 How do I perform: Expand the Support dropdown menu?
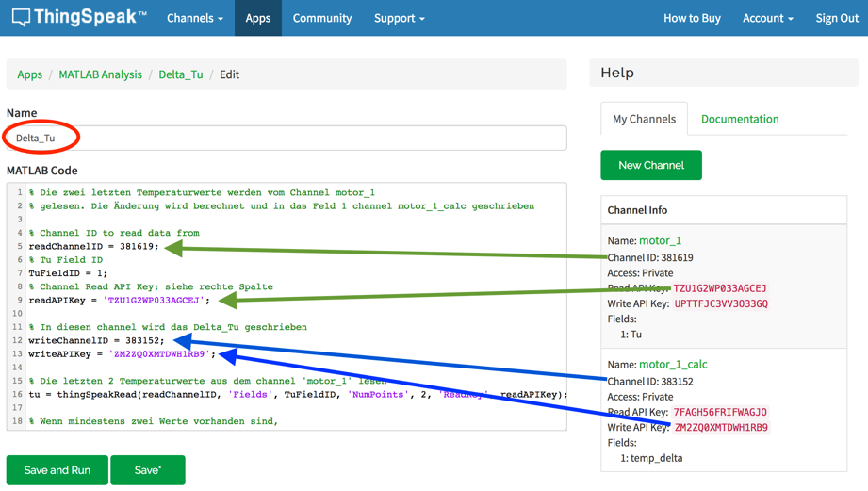(399, 18)
